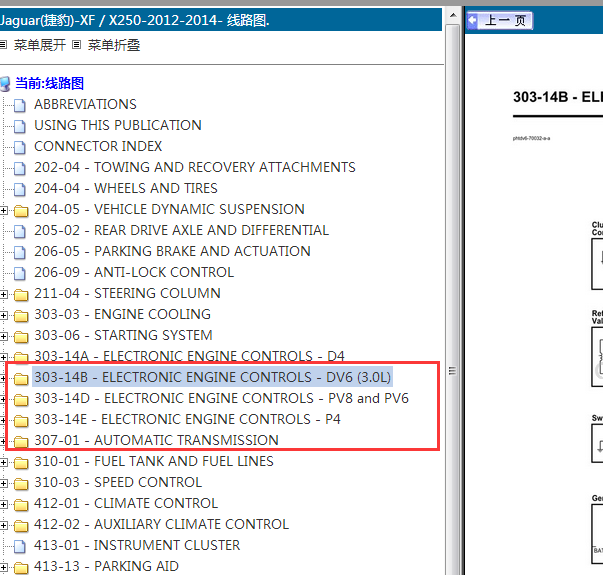Expand the 412-01 CLIMATE CONTROL node
The image size is (603, 575).
point(3,505)
